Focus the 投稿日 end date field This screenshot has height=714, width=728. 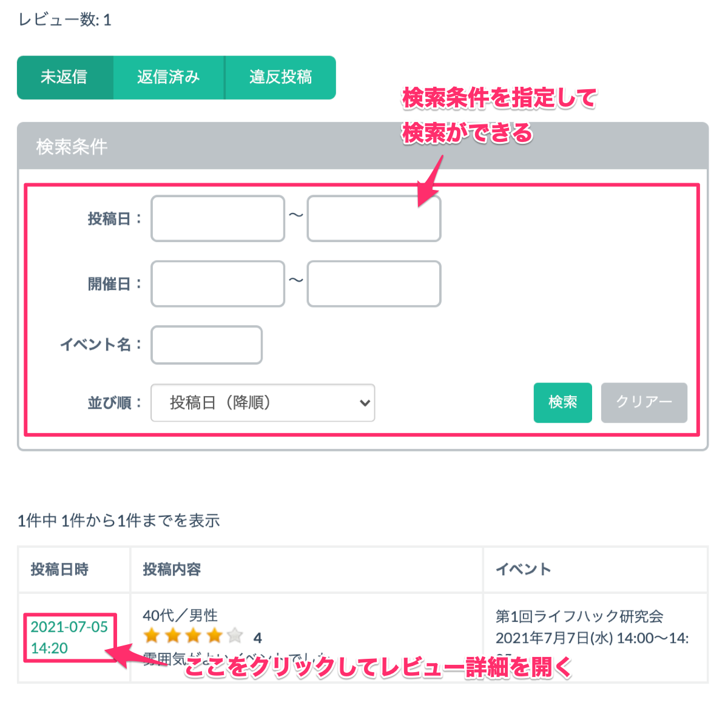tap(373, 218)
